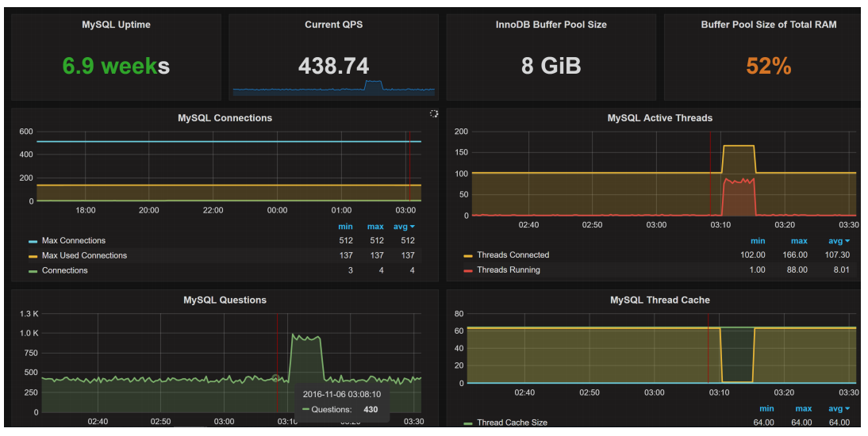Click the sparkline under Current QPS value
868x436 pixels.
click(x=333, y=89)
